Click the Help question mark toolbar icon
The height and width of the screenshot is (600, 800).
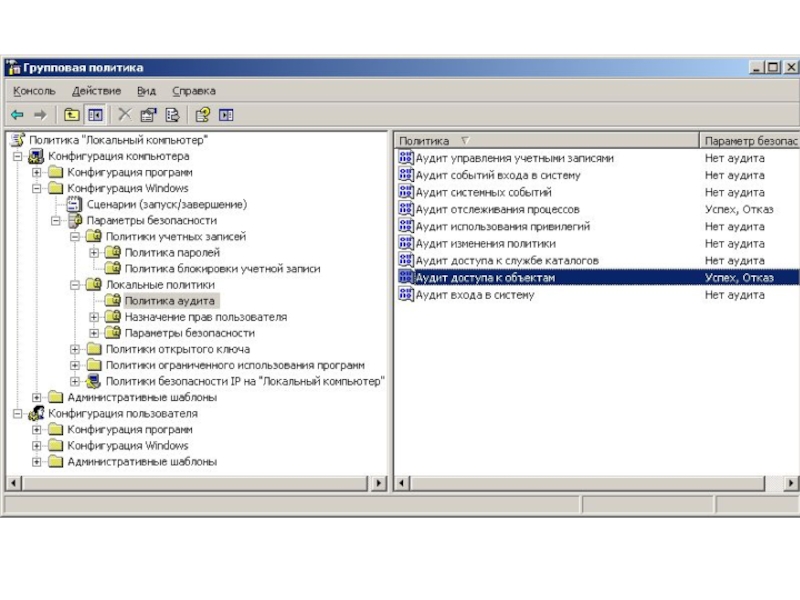(203, 115)
